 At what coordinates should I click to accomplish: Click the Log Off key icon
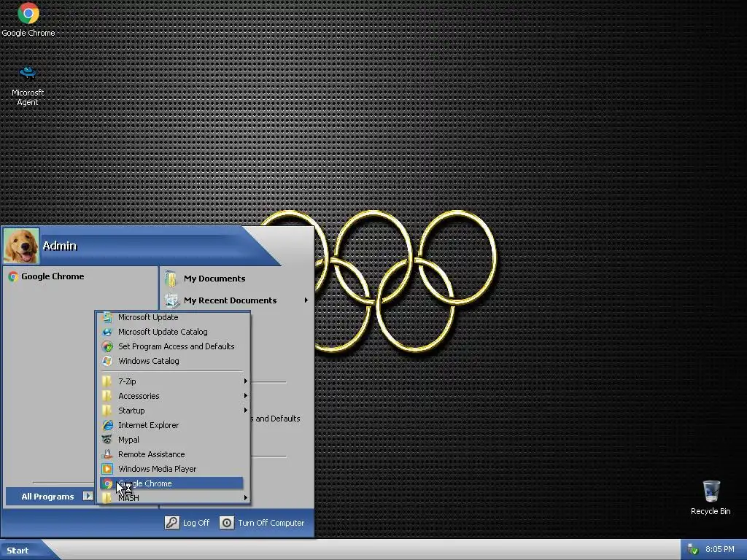click(171, 523)
